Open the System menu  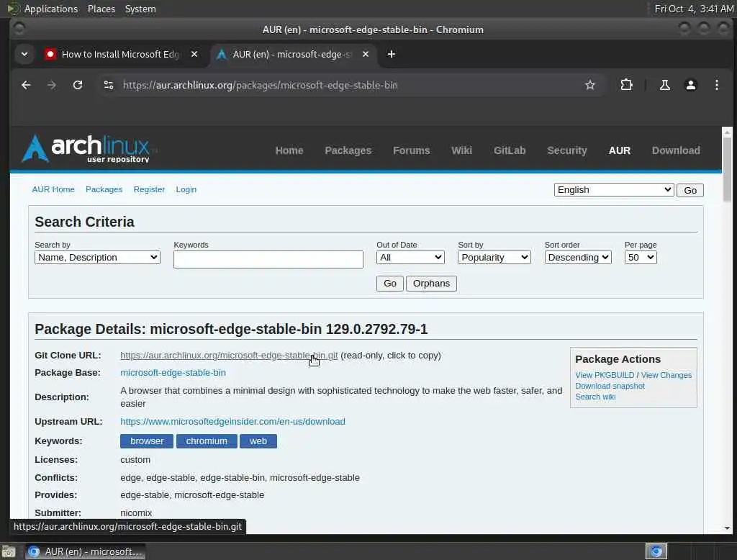[140, 9]
